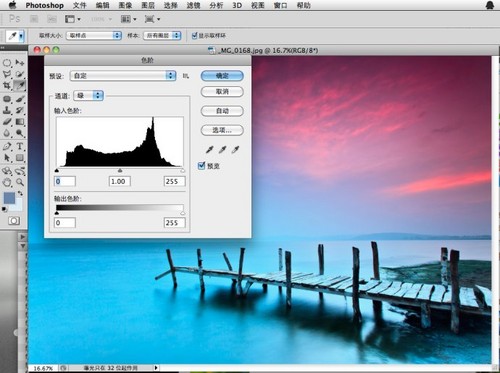The image size is (500, 373).
Task: Click the highlighted confirm button in Levels
Action: pyautogui.click(x=222, y=76)
